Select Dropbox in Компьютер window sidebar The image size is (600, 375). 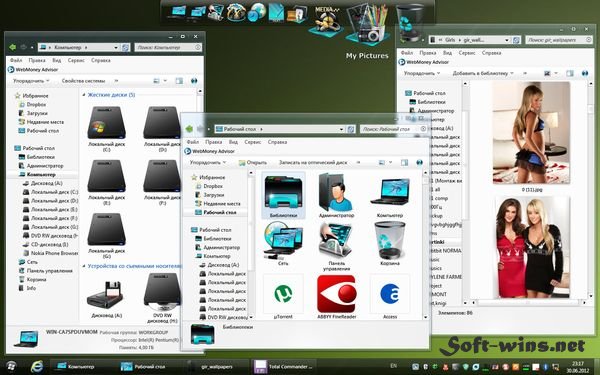tap(32, 104)
